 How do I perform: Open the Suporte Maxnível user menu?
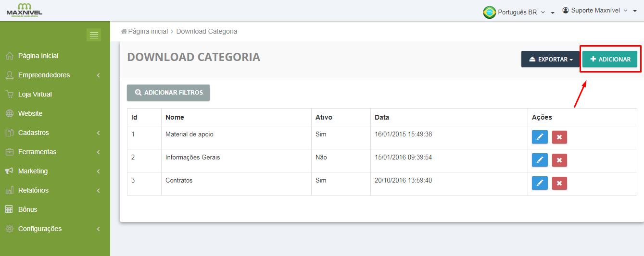coord(599,11)
